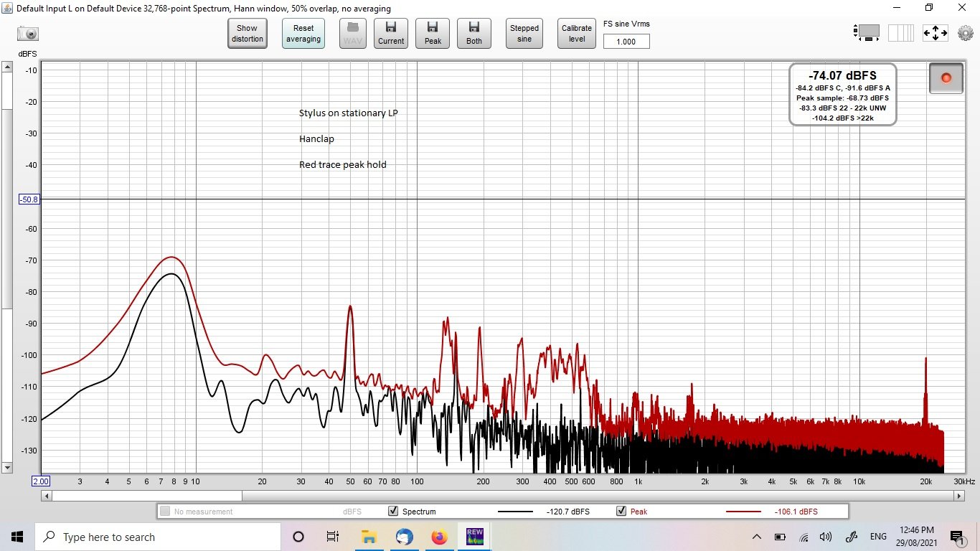The width and height of the screenshot is (980, 551).
Task: Click the four-arrow graph limits icon
Action: (936, 33)
